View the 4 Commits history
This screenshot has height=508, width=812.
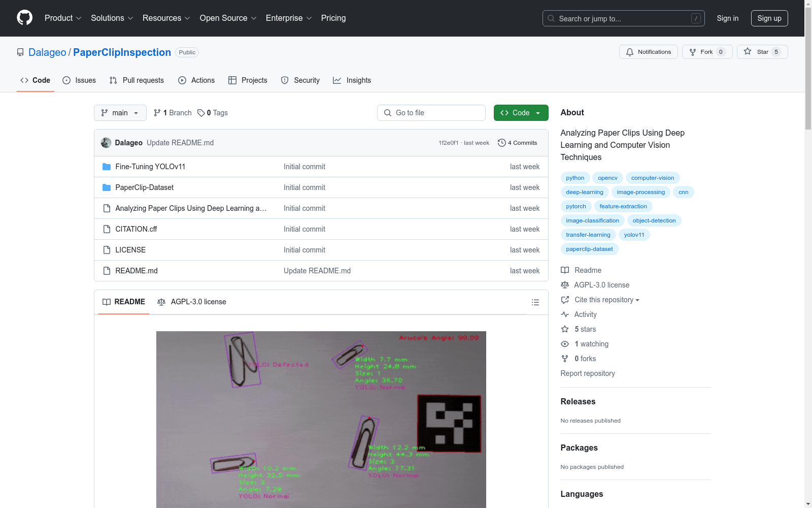pos(518,143)
